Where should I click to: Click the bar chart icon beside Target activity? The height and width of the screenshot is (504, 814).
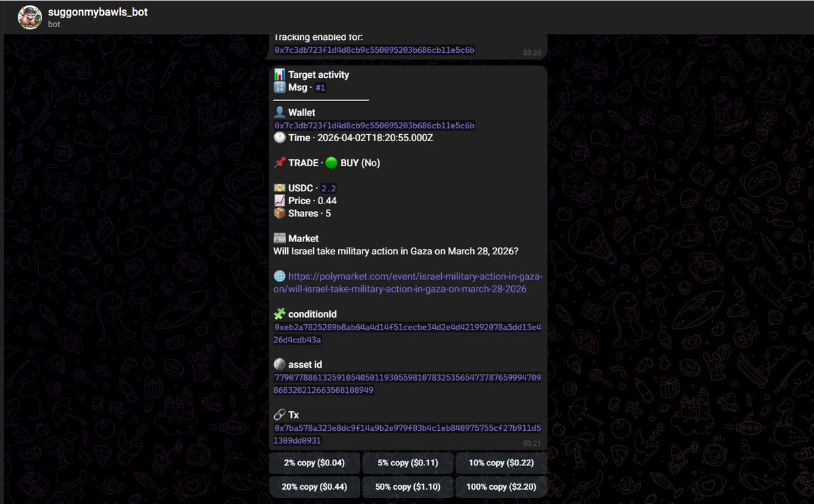[279, 75]
